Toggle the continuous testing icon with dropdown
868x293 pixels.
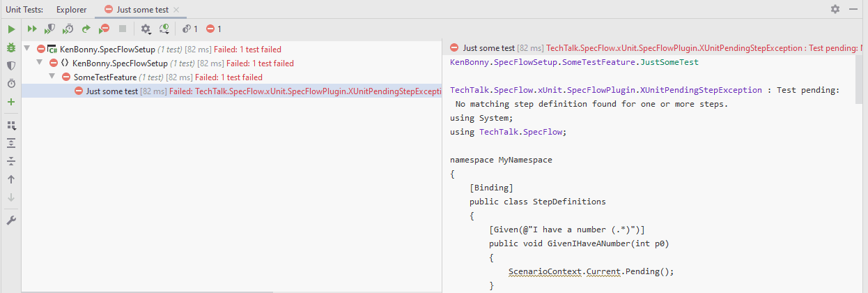click(164, 29)
